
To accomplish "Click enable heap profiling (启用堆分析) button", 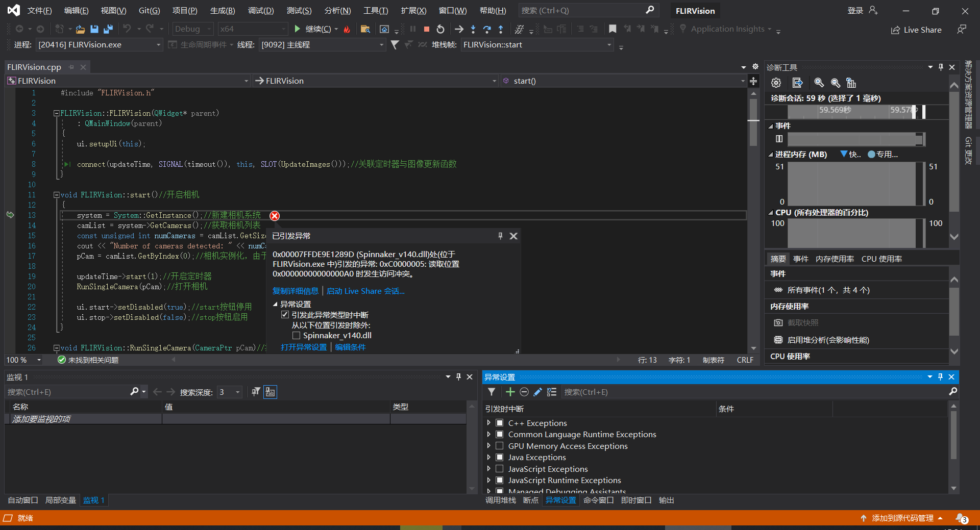I will (821, 340).
